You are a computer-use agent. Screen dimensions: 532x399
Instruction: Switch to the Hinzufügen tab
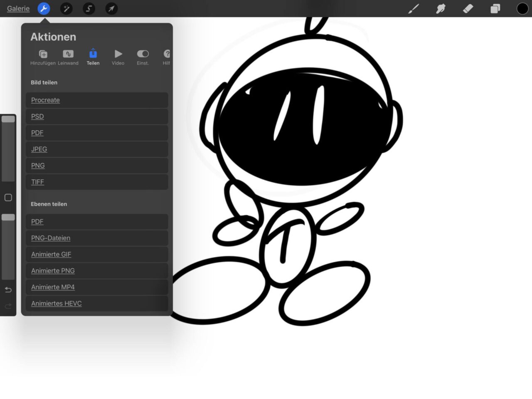(x=43, y=57)
